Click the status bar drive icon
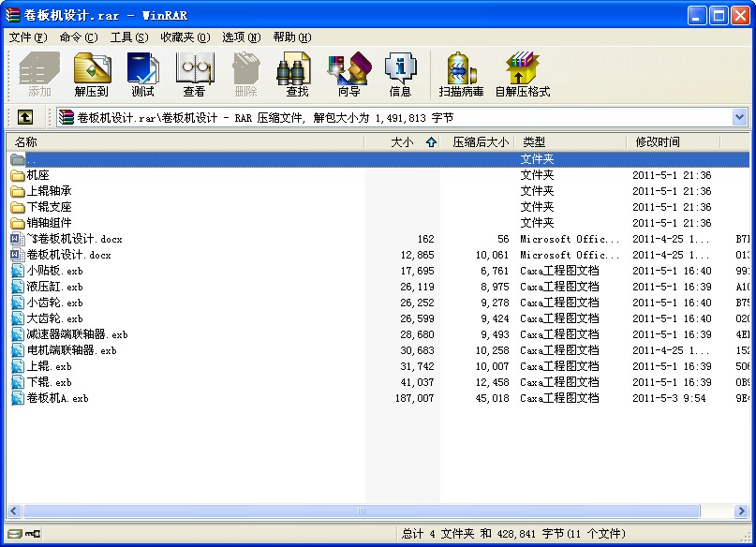The image size is (756, 547). 15,534
